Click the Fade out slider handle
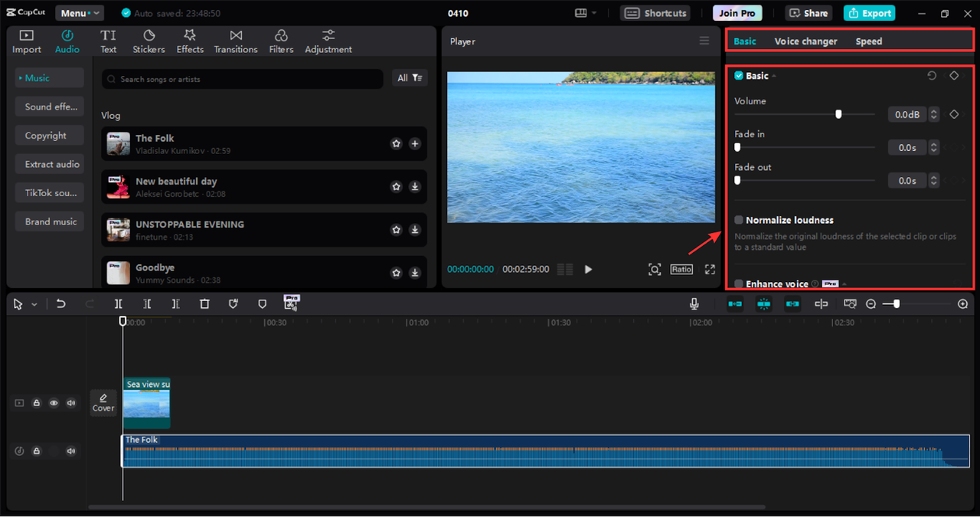Image resolution: width=980 pixels, height=518 pixels. 737,180
